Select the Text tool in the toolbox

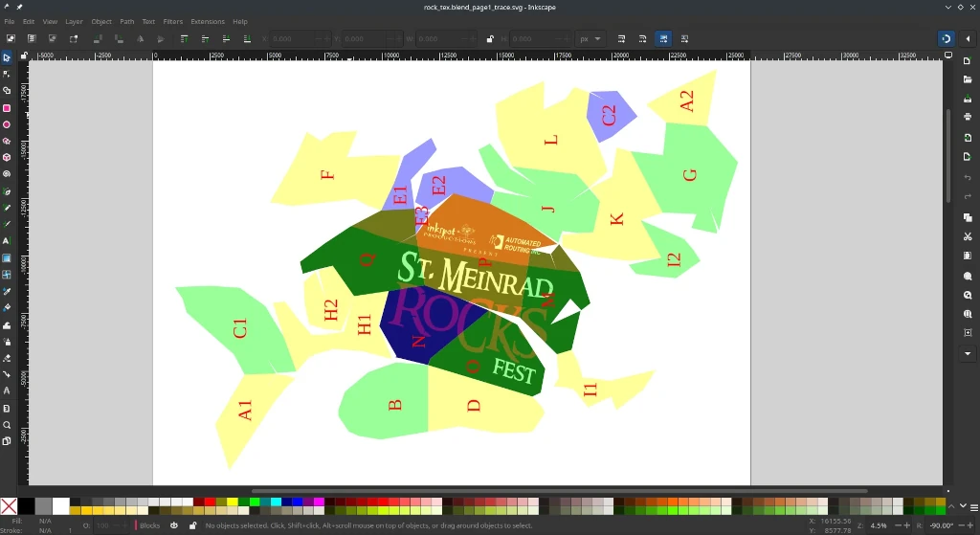tap(7, 241)
